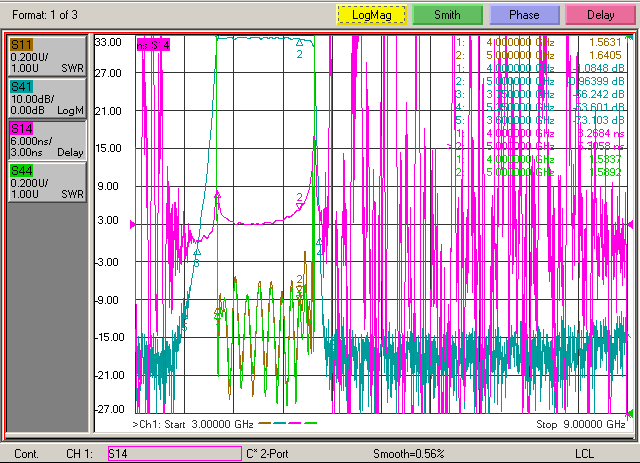640x463 pixels.
Task: Click the orange S11 trace label swatch
Action: (22, 45)
